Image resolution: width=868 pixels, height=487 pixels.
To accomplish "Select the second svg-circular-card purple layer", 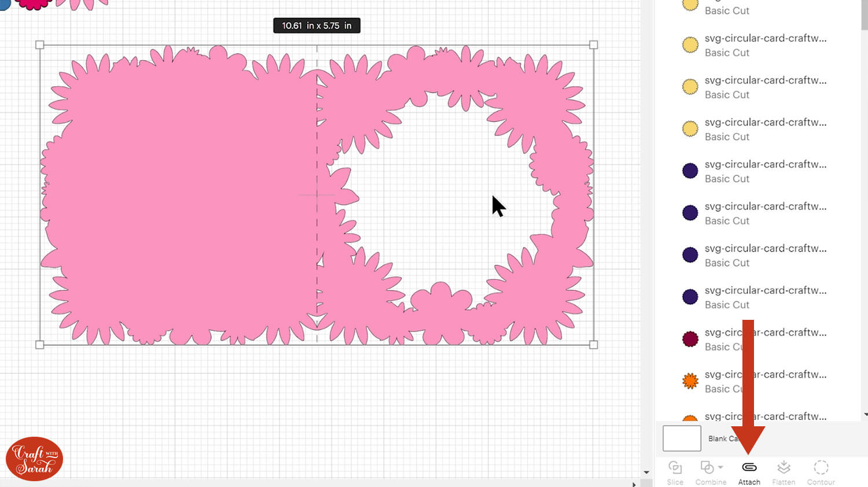I will coord(765,206).
